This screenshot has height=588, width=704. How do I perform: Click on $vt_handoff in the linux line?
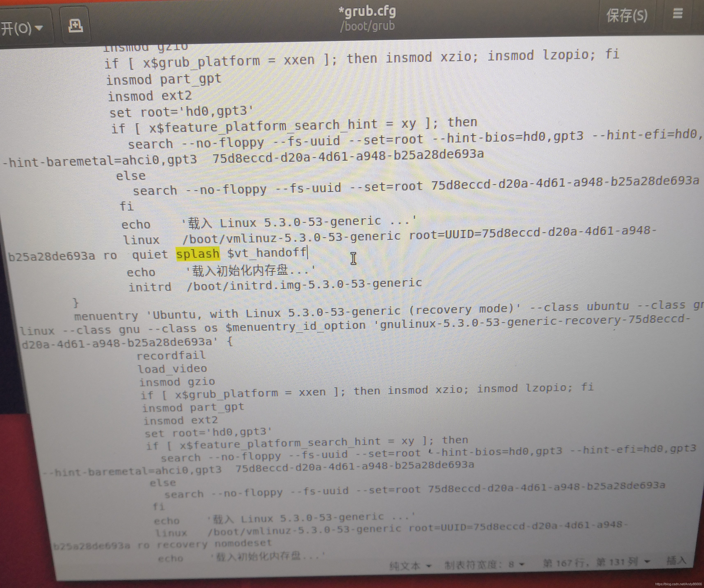[267, 253]
